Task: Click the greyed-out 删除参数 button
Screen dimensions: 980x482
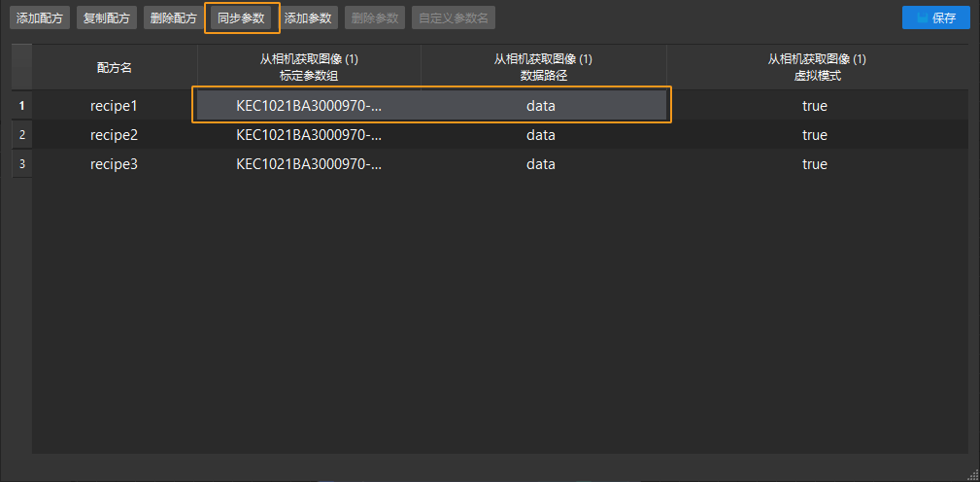Action: click(375, 18)
